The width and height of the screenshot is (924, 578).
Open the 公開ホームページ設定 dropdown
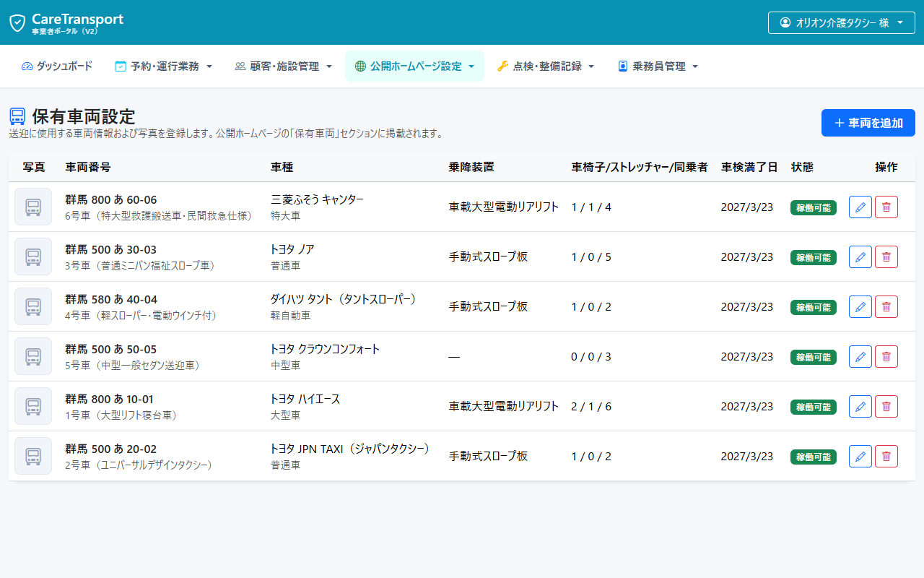[x=415, y=66]
